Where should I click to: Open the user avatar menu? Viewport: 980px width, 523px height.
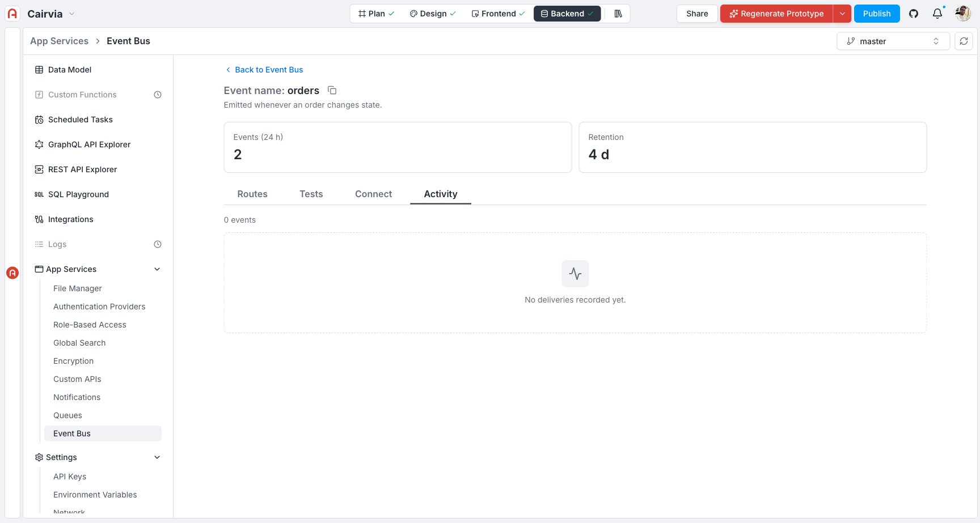(963, 14)
